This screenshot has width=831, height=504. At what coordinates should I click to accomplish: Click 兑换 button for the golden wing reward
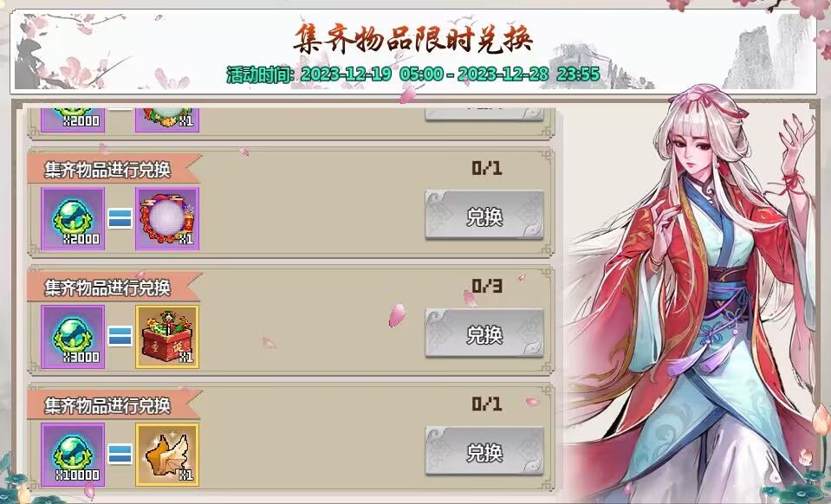click(x=484, y=451)
